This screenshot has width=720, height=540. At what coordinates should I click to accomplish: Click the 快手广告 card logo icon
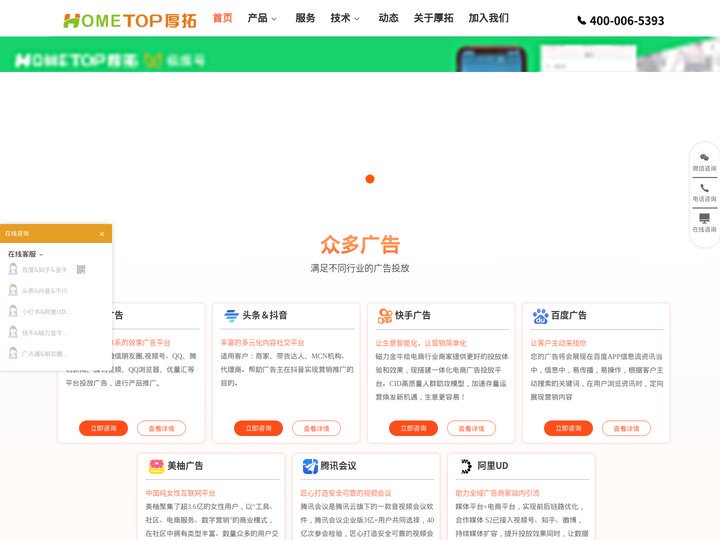click(385, 316)
